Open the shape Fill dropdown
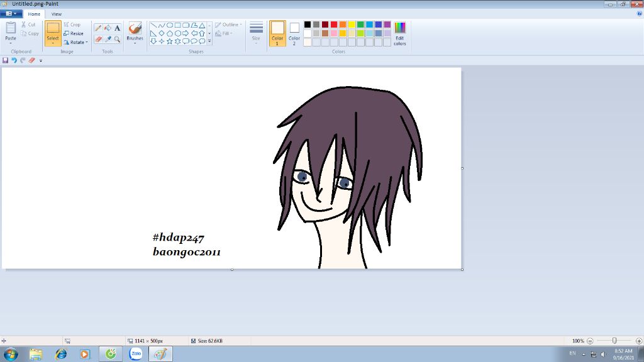The width and height of the screenshot is (644, 362). click(x=224, y=34)
